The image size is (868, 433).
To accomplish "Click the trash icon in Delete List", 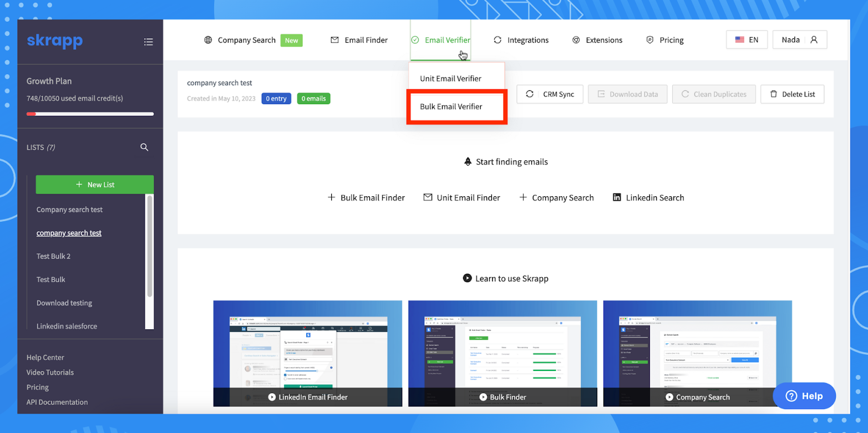I will click(x=774, y=94).
